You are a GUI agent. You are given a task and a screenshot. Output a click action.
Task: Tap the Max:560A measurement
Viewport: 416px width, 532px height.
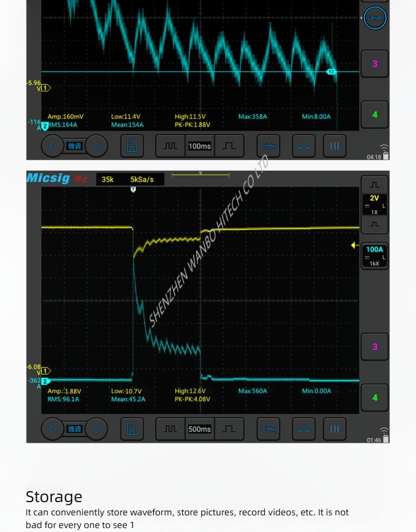(x=253, y=391)
